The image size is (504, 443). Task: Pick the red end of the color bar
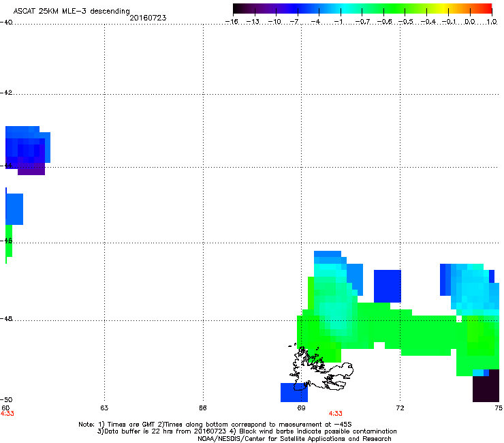(x=488, y=9)
